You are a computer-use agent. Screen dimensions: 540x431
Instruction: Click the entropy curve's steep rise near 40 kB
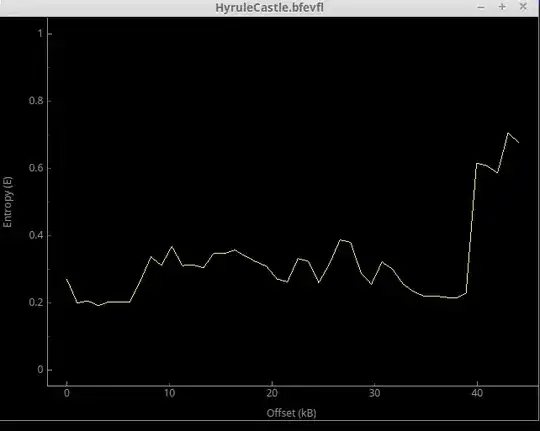(471, 228)
